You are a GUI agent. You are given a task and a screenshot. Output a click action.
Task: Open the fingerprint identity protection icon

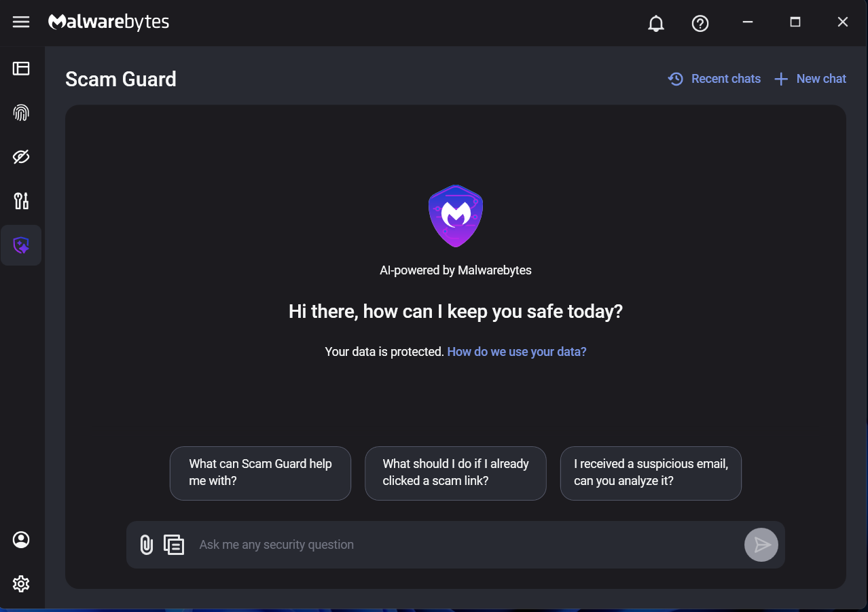coord(21,112)
